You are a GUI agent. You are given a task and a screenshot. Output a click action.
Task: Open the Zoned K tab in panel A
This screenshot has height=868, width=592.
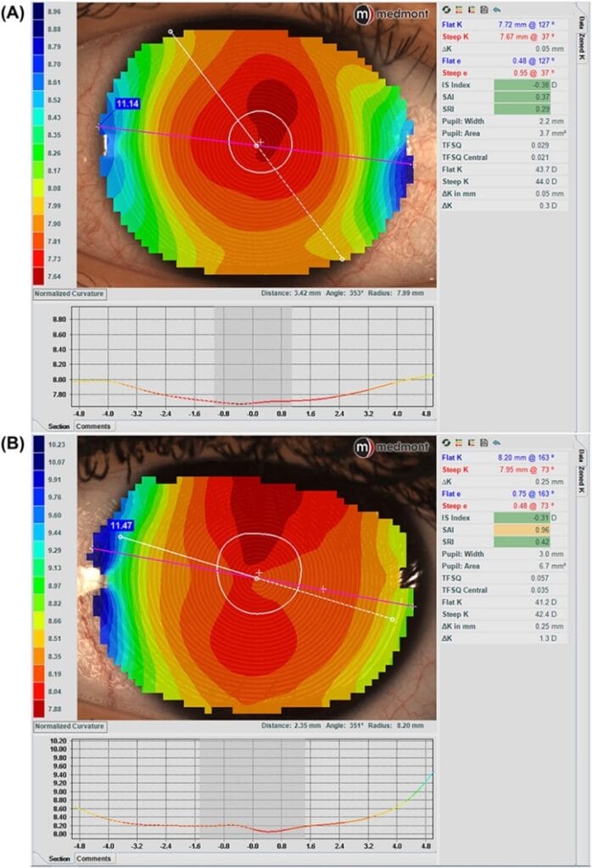click(x=582, y=47)
